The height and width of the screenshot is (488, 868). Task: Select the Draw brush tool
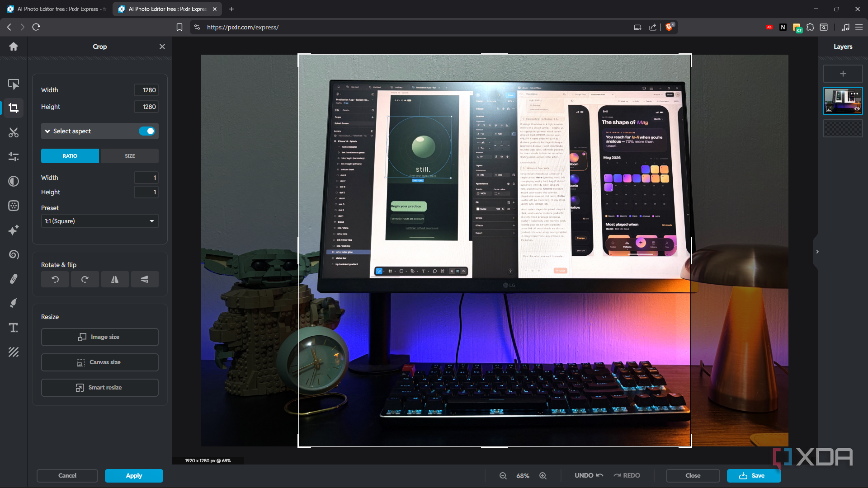pos(14,303)
